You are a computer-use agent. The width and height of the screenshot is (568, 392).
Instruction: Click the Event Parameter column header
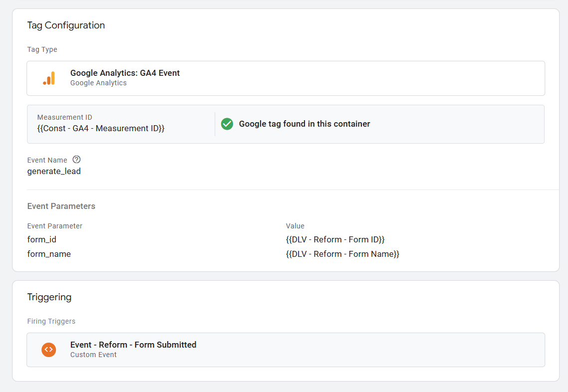point(55,226)
